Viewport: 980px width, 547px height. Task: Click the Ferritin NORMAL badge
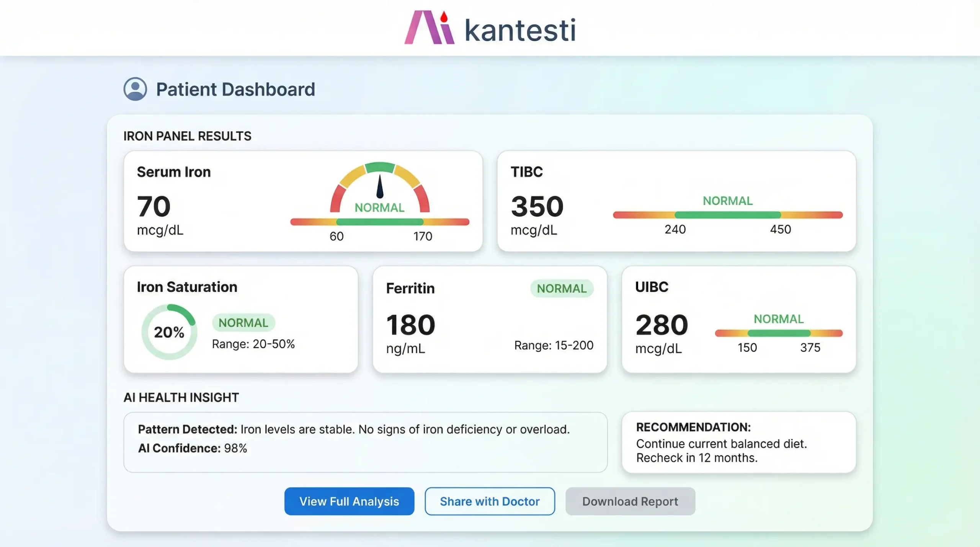tap(562, 288)
